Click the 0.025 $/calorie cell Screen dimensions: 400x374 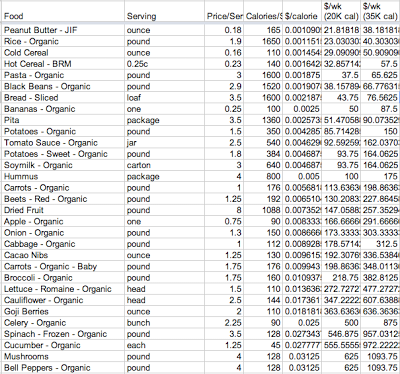click(x=302, y=323)
